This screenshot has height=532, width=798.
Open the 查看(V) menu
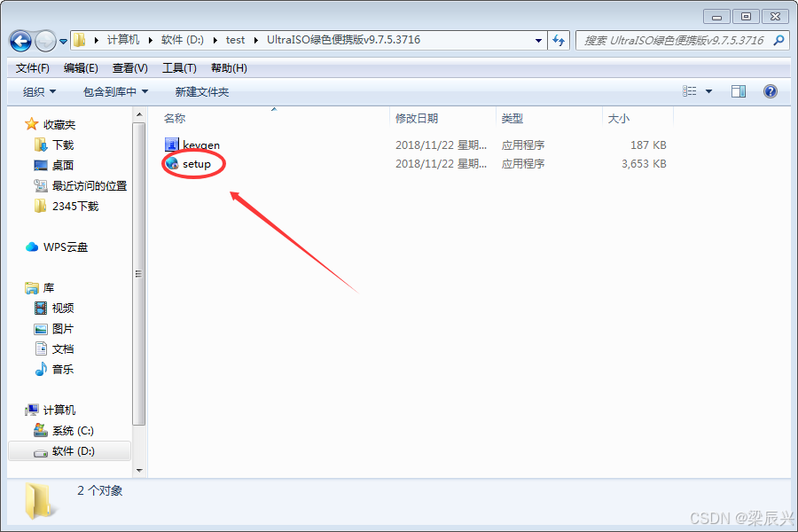pos(129,68)
